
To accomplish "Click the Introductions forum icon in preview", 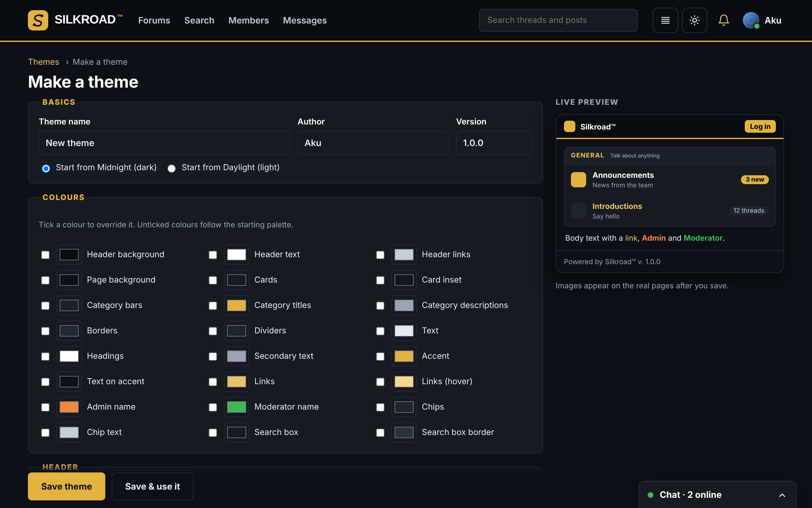I will click(x=578, y=211).
